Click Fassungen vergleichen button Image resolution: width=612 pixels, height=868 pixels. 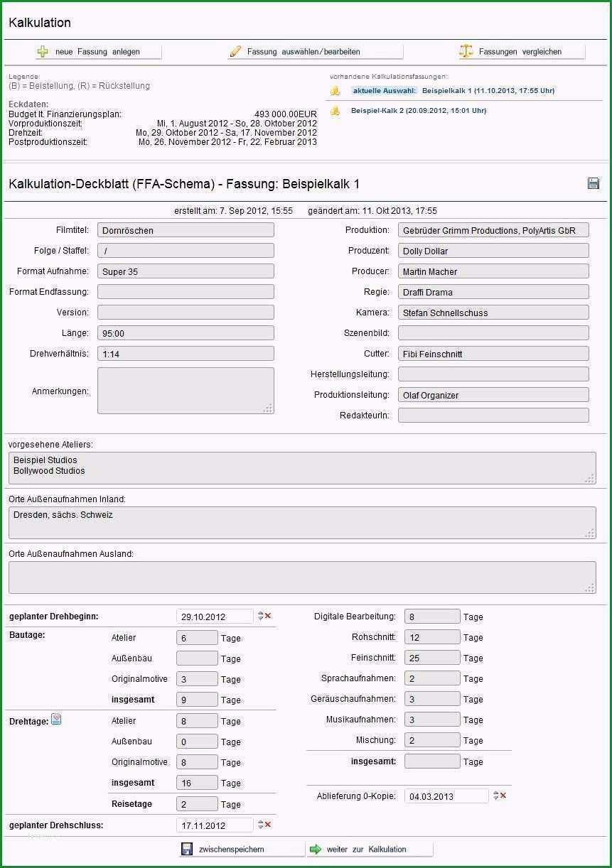click(x=522, y=51)
